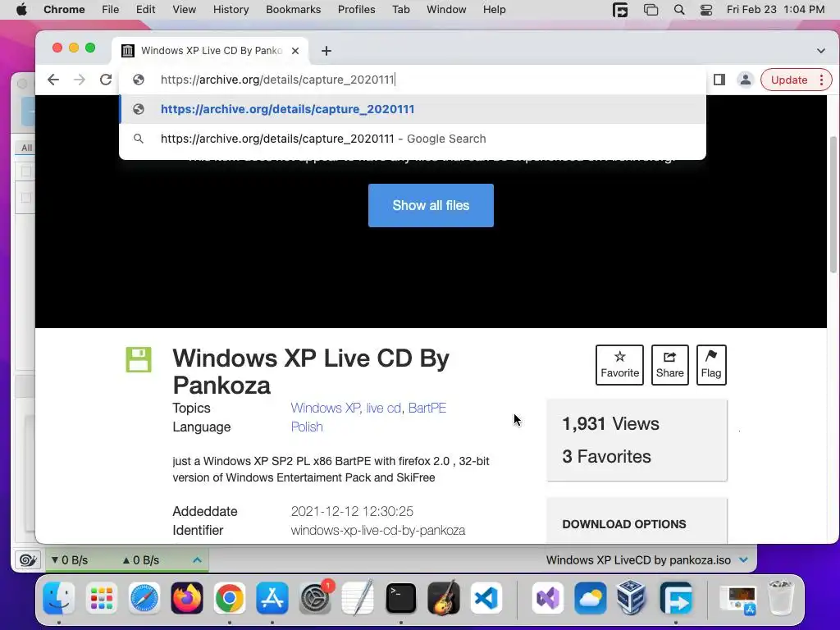Open the cloud weather app in dock
Viewport: 840px width, 630px height.
590,598
